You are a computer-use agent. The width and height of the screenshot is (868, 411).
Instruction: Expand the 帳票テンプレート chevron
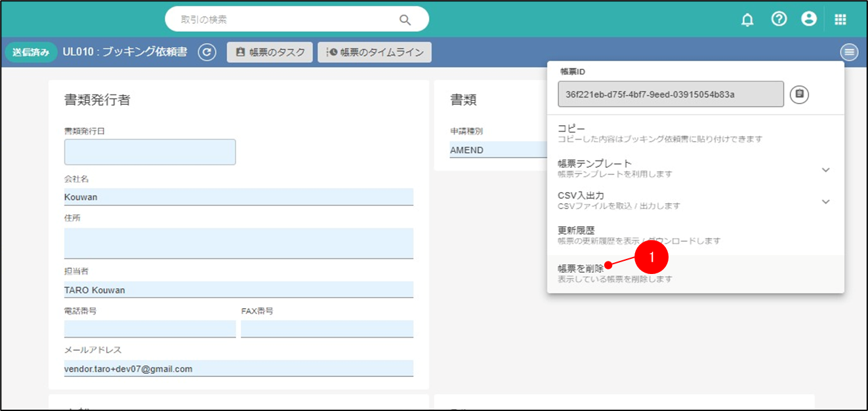click(x=825, y=170)
